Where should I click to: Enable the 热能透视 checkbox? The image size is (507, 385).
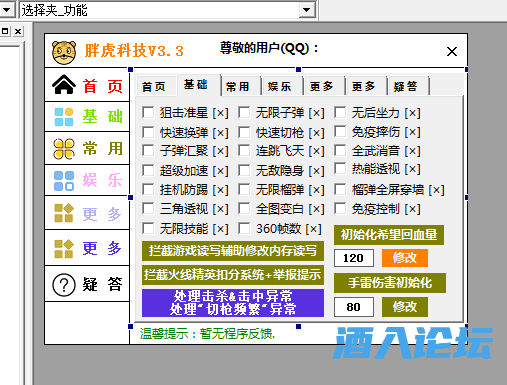click(x=340, y=168)
